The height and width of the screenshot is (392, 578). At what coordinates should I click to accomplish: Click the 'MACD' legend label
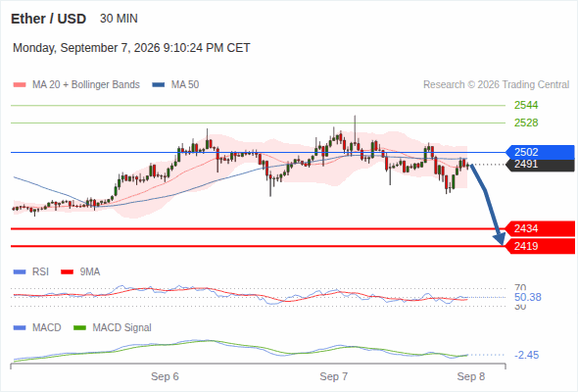pyautogui.click(x=46, y=328)
